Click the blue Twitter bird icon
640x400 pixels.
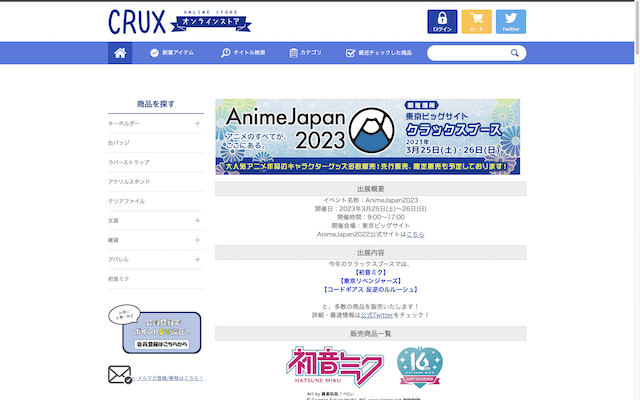click(x=510, y=22)
